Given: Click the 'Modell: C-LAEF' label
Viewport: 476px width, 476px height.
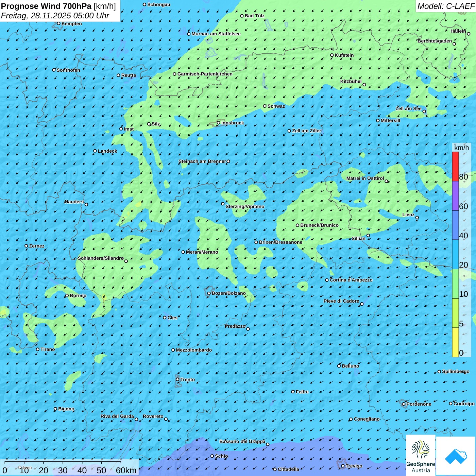Looking at the screenshot, I should coord(446,6).
